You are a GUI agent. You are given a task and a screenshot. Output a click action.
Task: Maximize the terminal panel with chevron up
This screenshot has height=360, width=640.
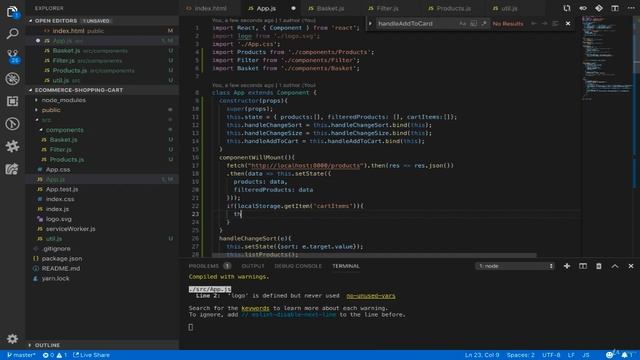(x=615, y=266)
